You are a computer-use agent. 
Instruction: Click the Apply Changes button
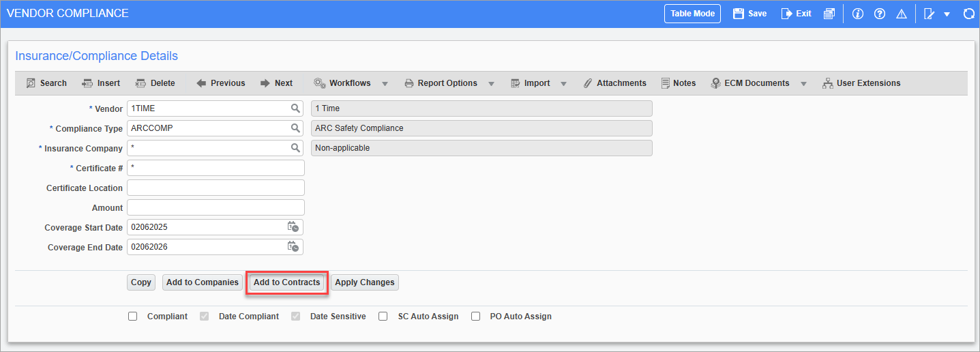coord(365,282)
